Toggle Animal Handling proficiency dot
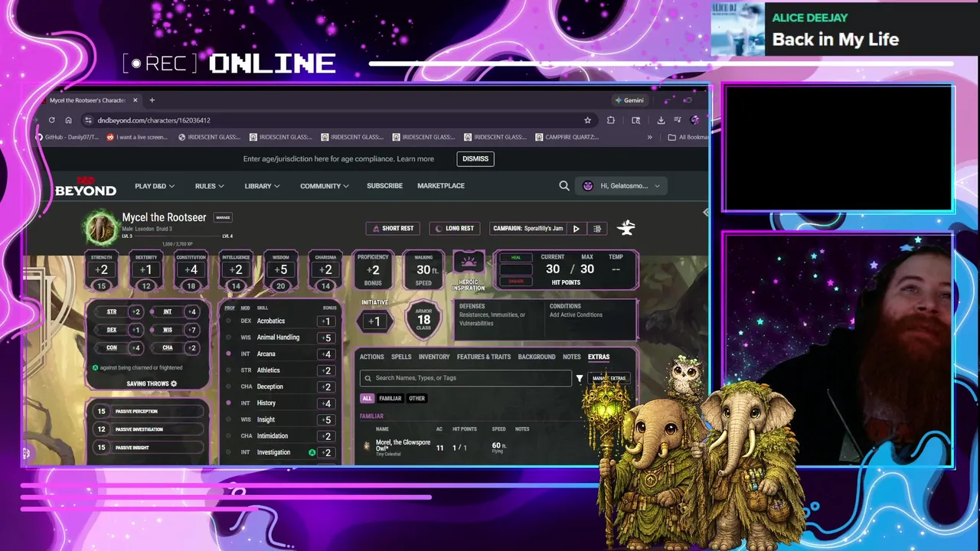The image size is (980, 551). (228, 337)
